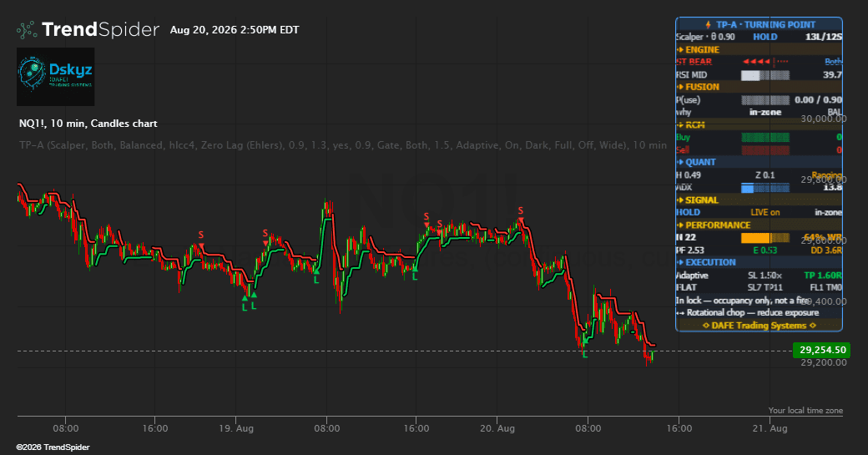Click the 13L/12S trade count value
The width and height of the screenshot is (868, 455).
(824, 37)
